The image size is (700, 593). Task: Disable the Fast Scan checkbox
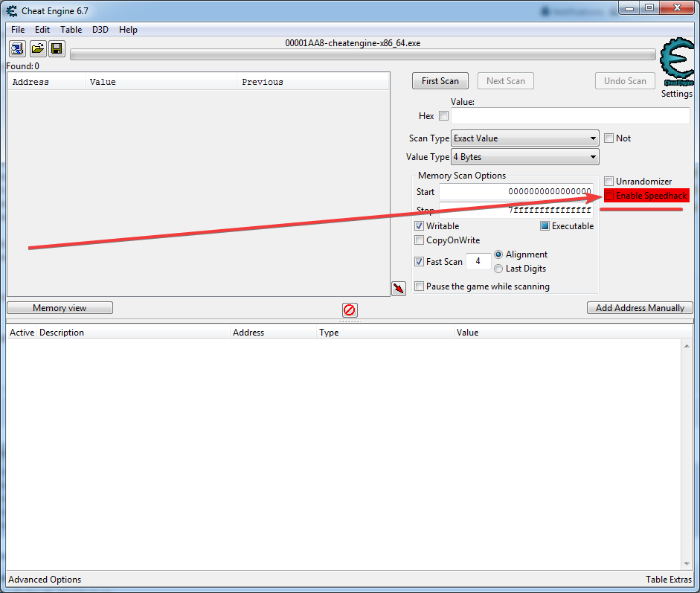[419, 262]
